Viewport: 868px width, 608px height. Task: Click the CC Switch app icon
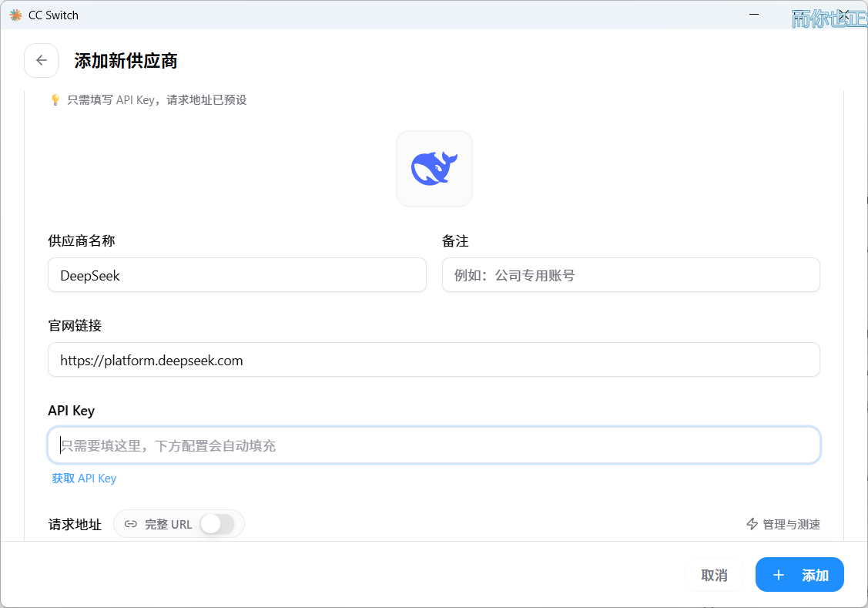pyautogui.click(x=16, y=15)
